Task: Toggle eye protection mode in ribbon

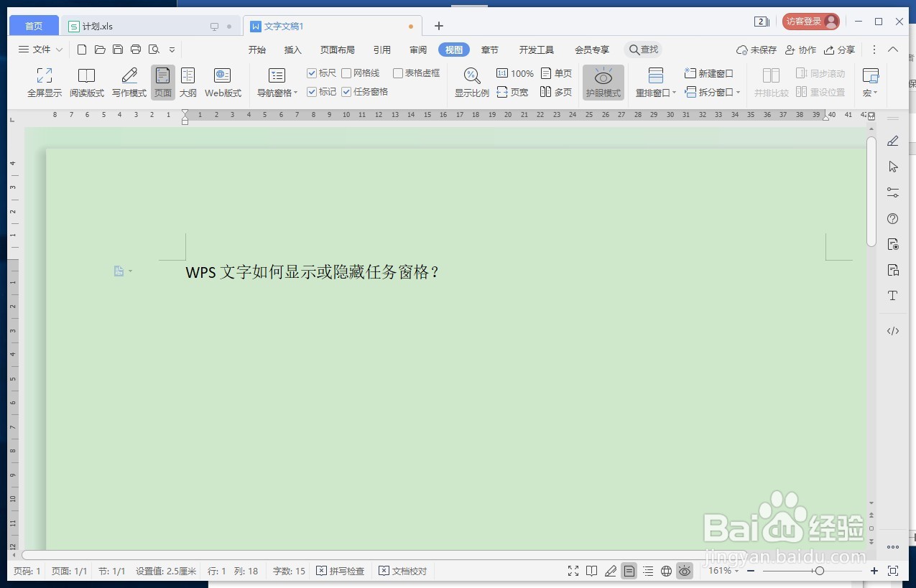Action: click(603, 83)
